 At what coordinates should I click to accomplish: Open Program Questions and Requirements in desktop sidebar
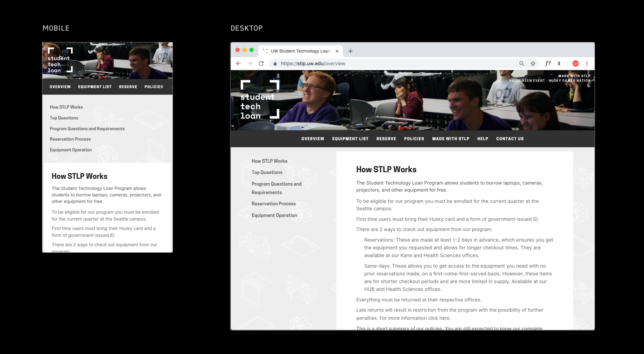pos(277,188)
